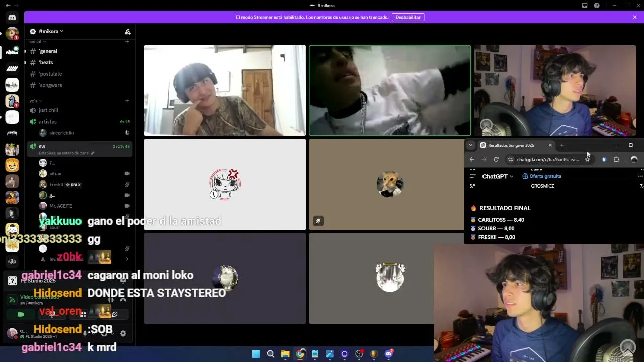The height and width of the screenshot is (362, 644).
Task: Open the ChatGPT sidebar menu icon
Action: 472,176
